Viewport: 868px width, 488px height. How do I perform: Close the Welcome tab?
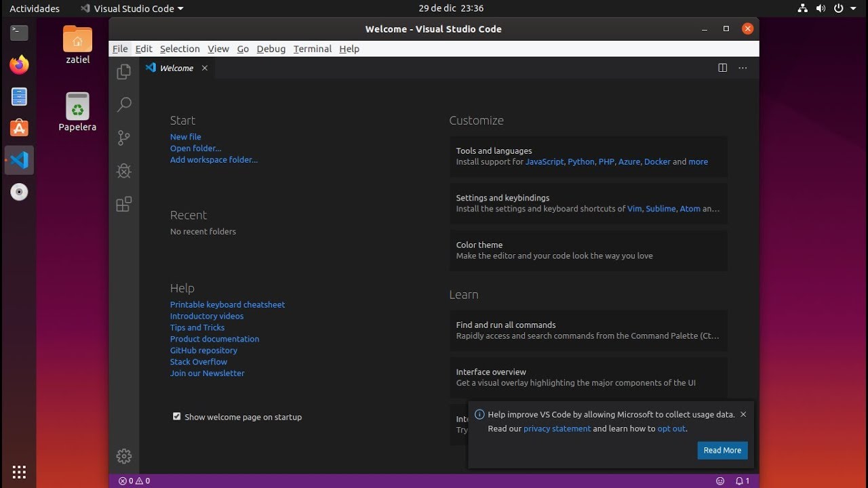(x=204, y=68)
